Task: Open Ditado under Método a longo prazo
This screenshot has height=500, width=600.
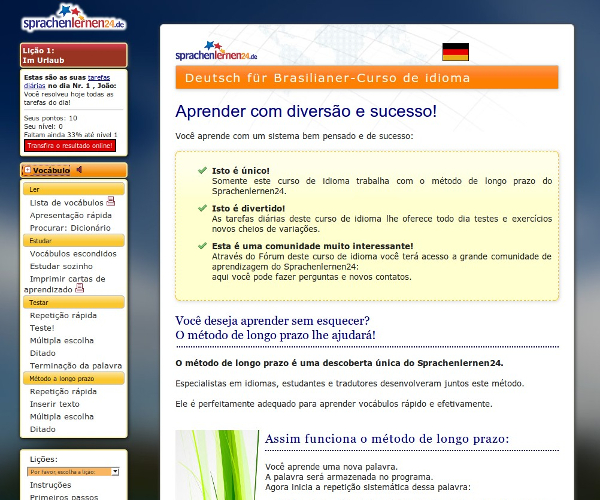Action: pyautogui.click(x=42, y=429)
